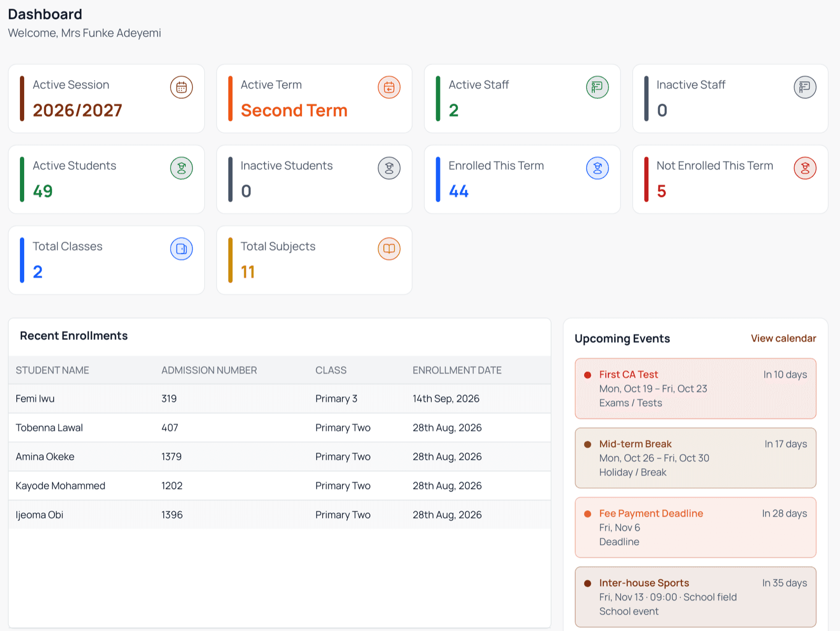This screenshot has width=840, height=631.
Task: Click the Active Session calendar icon
Action: coord(181,87)
